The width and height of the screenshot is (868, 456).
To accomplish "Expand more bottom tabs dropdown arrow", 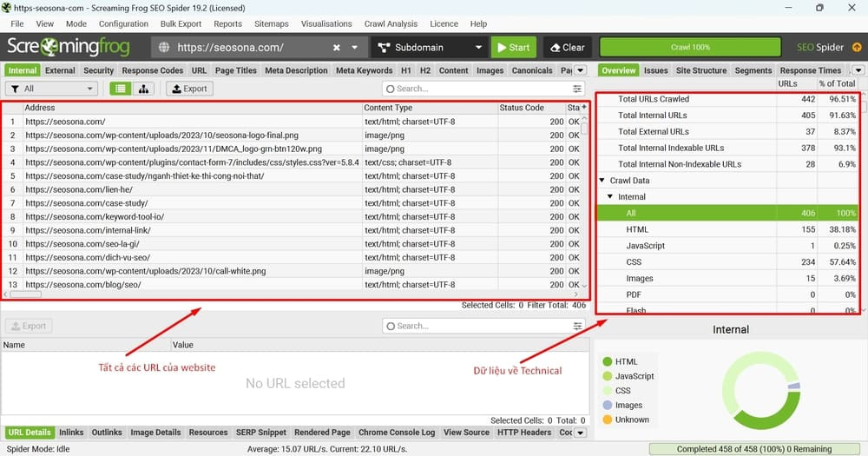I will pos(580,433).
